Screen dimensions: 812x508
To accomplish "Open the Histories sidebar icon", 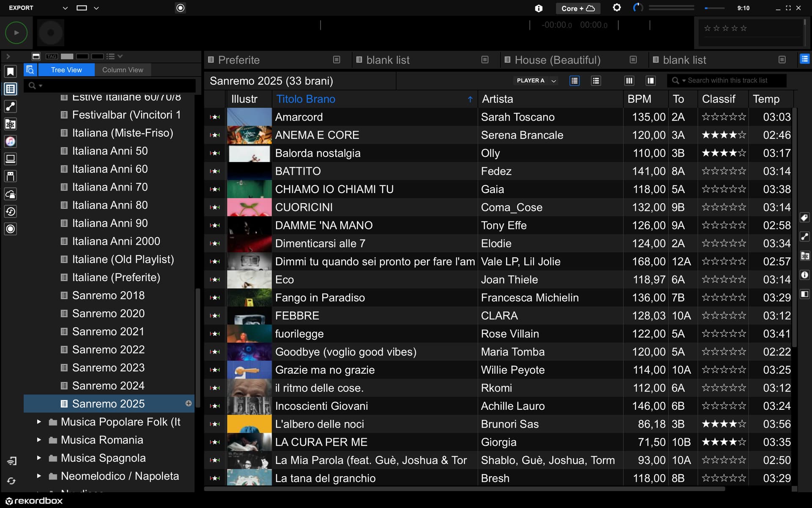I will click(11, 211).
